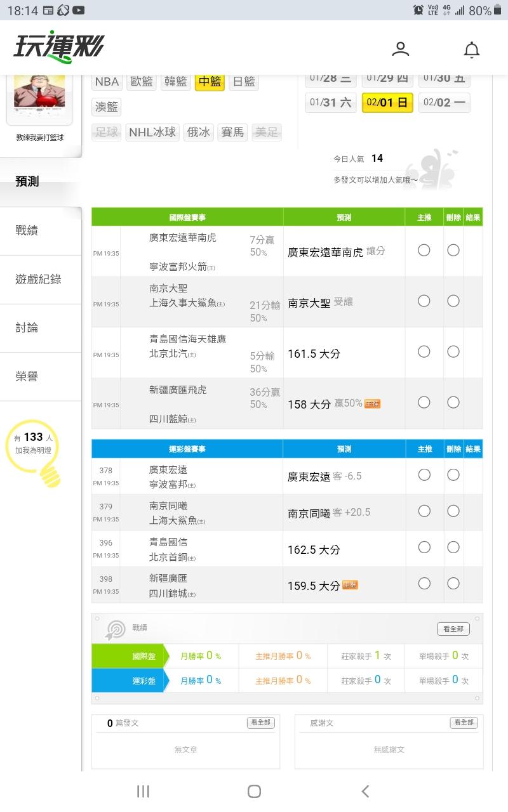
Task: Open Android recent apps button
Action: click(x=143, y=791)
